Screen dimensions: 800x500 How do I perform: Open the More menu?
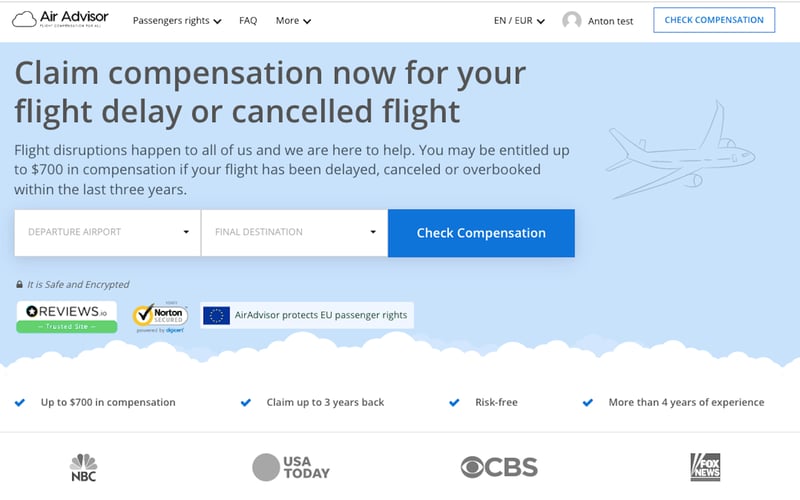click(x=293, y=20)
